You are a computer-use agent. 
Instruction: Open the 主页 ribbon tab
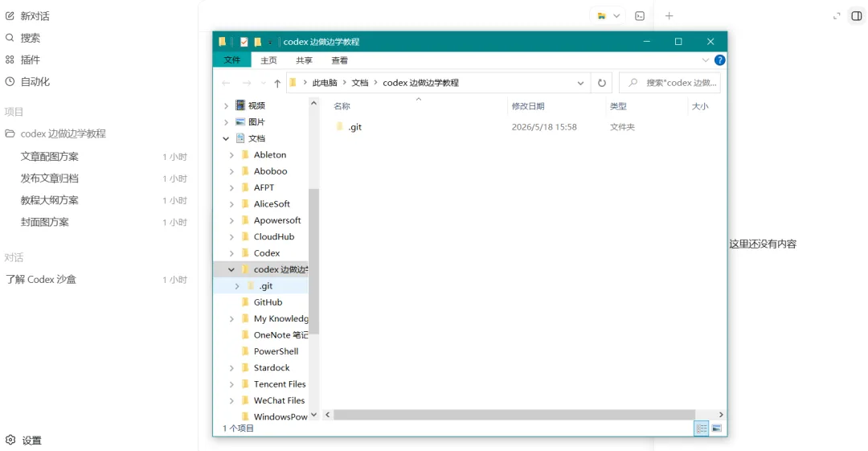click(268, 59)
